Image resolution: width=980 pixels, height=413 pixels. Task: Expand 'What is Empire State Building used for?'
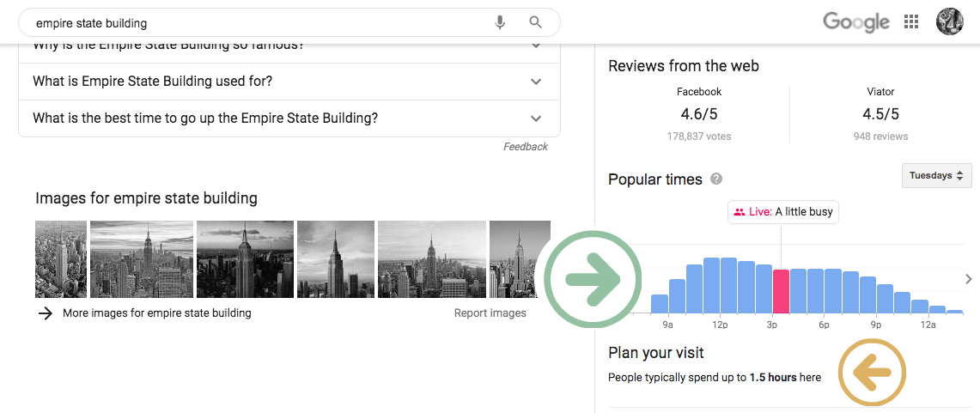289,82
